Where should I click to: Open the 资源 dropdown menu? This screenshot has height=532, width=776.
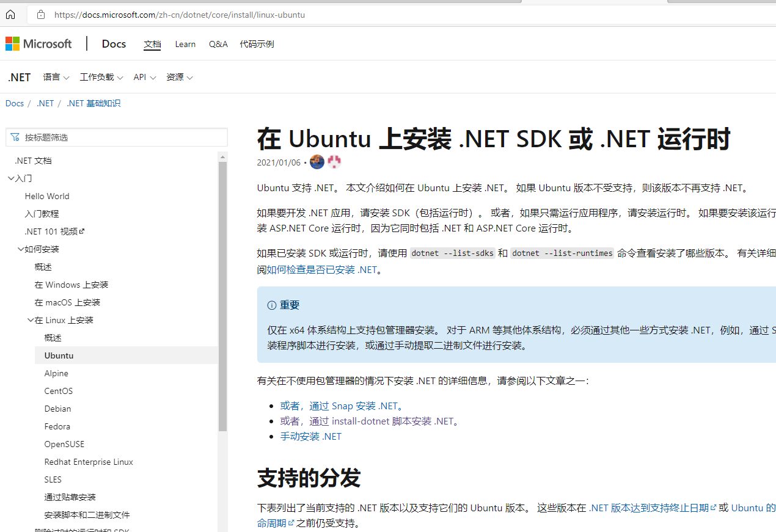click(x=180, y=78)
